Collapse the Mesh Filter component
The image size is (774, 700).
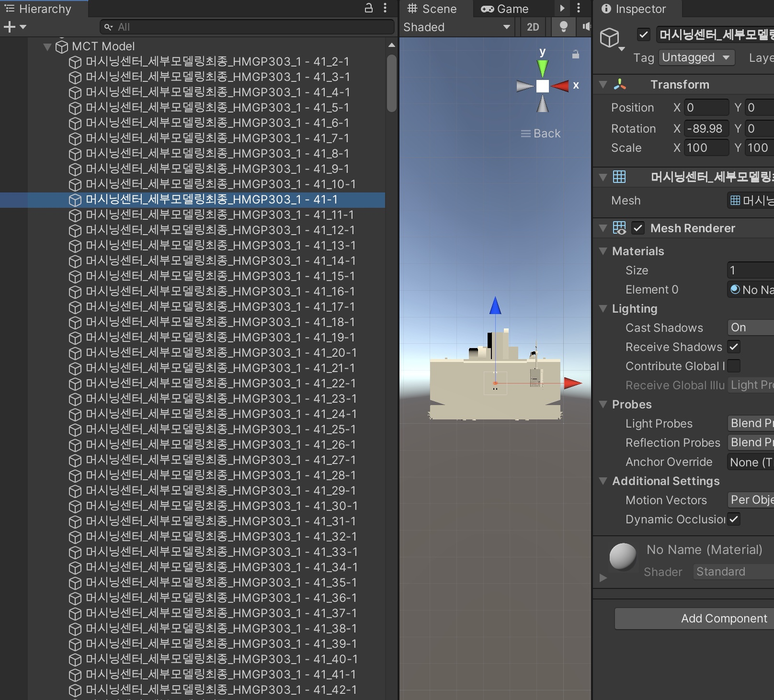tap(603, 178)
